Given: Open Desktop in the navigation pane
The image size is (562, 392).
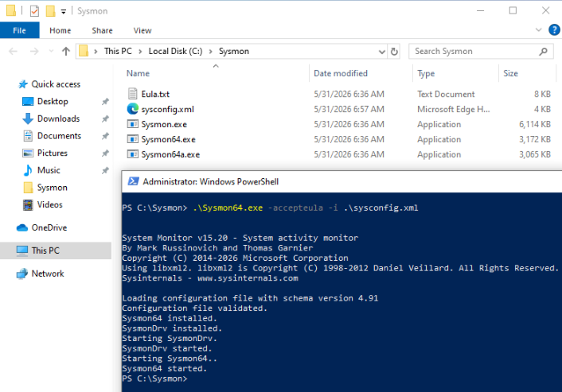Looking at the screenshot, I should pyautogui.click(x=53, y=101).
